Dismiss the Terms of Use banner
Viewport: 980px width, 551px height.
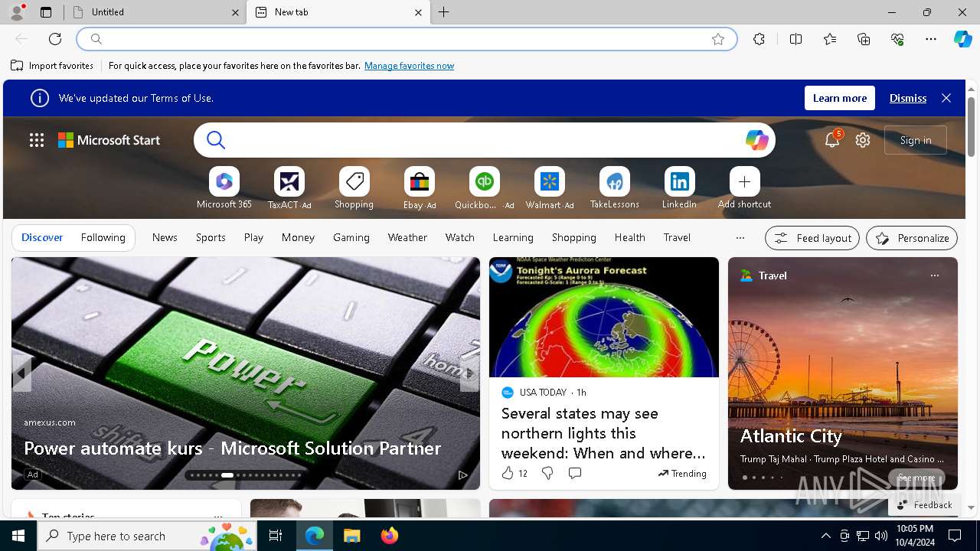pyautogui.click(x=908, y=98)
